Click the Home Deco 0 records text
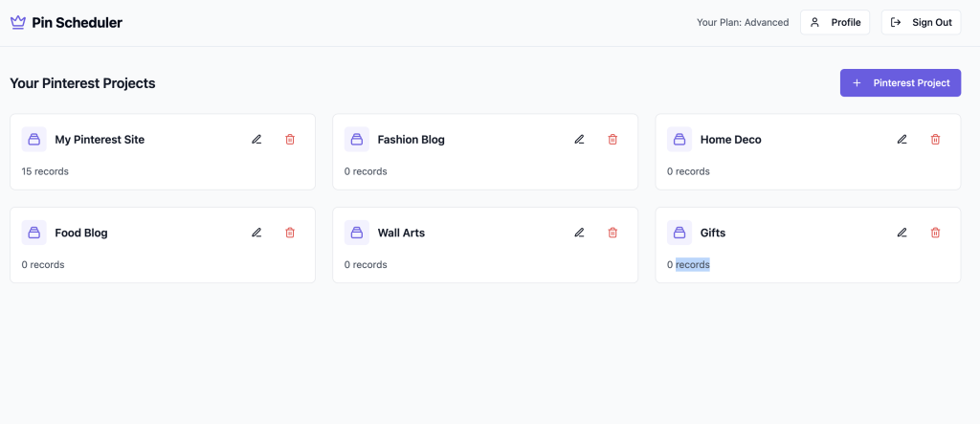 (x=688, y=171)
